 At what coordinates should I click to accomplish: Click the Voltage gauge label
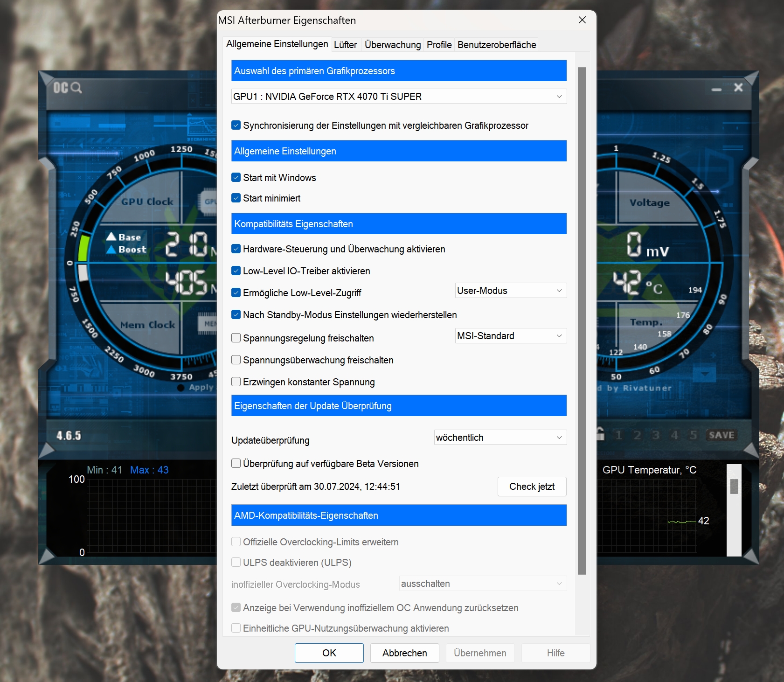[x=650, y=202]
